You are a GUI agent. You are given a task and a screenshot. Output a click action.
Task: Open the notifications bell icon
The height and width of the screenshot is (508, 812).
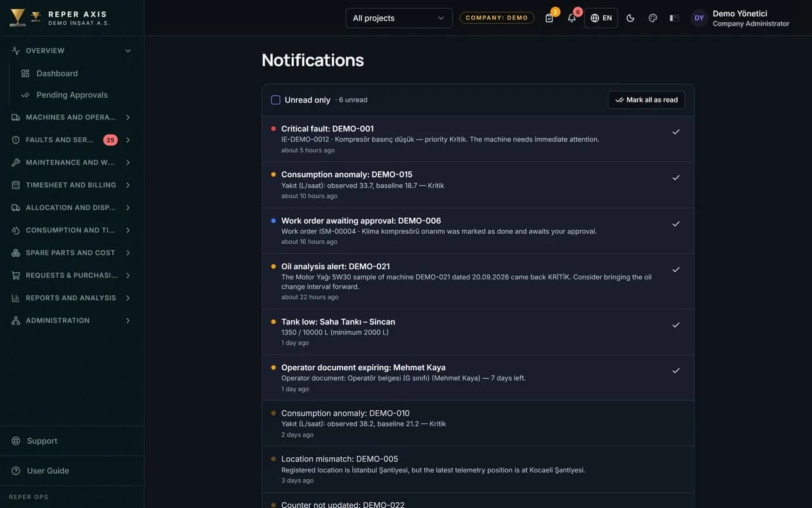[572, 18]
